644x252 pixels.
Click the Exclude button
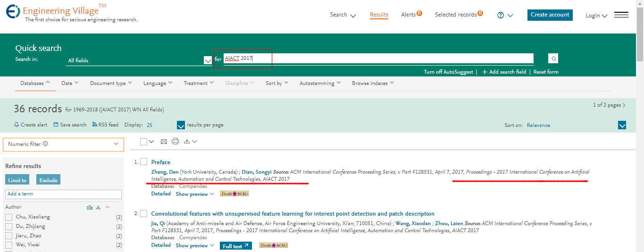tap(48, 180)
